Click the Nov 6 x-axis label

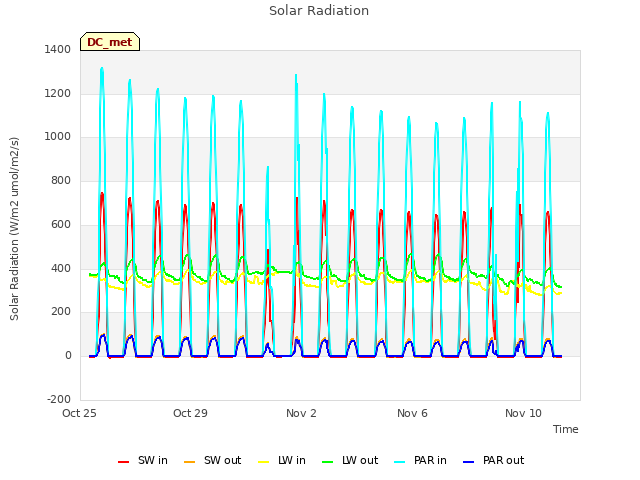click(412, 413)
